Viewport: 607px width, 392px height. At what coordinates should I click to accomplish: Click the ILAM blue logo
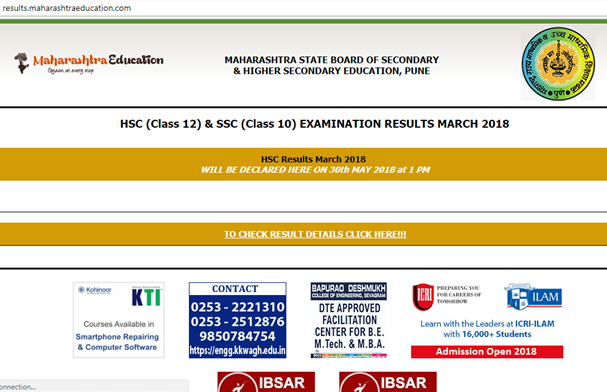click(x=533, y=297)
